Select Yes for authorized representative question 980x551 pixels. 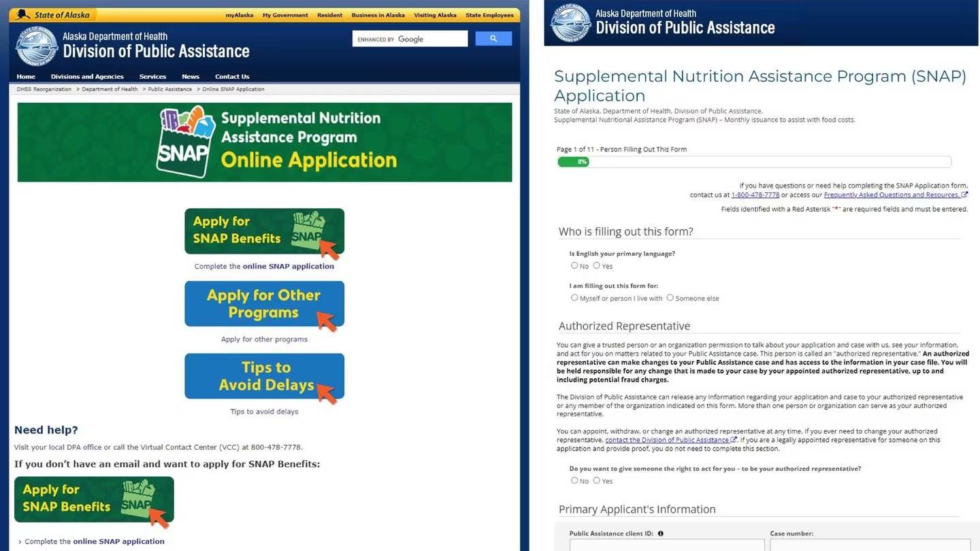[x=596, y=481]
